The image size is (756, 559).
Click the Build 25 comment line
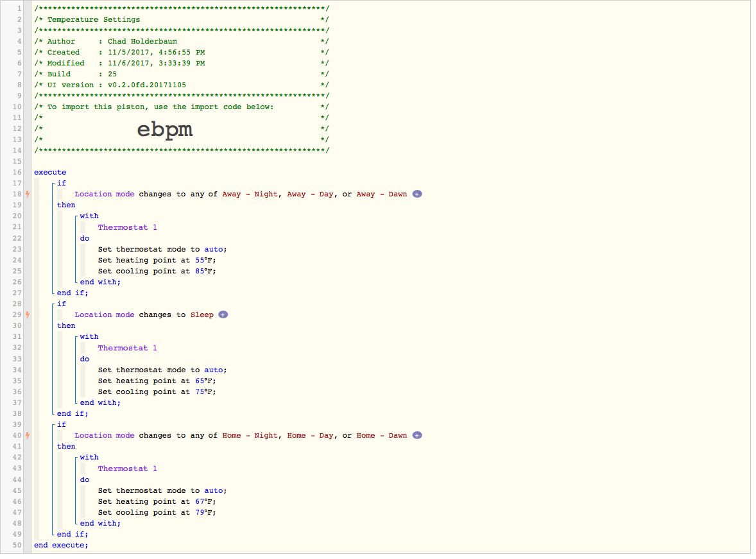[182, 74]
